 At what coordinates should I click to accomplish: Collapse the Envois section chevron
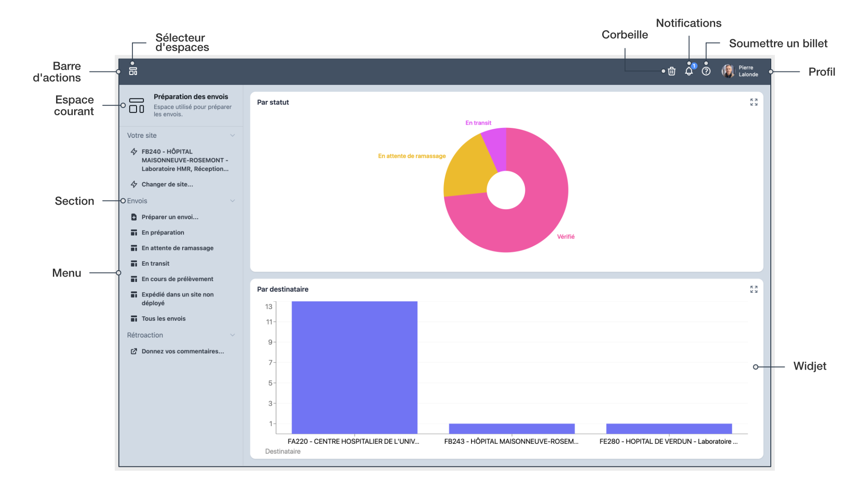pos(232,201)
